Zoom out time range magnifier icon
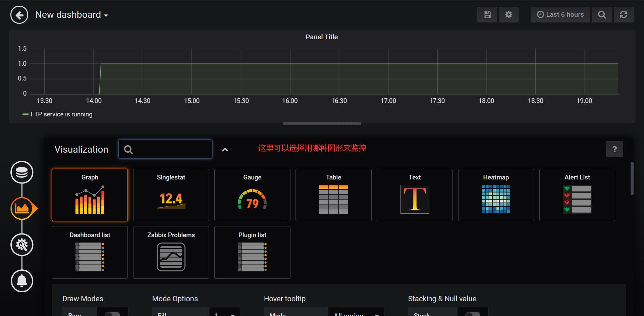Image resolution: width=644 pixels, height=316 pixels. tap(602, 14)
